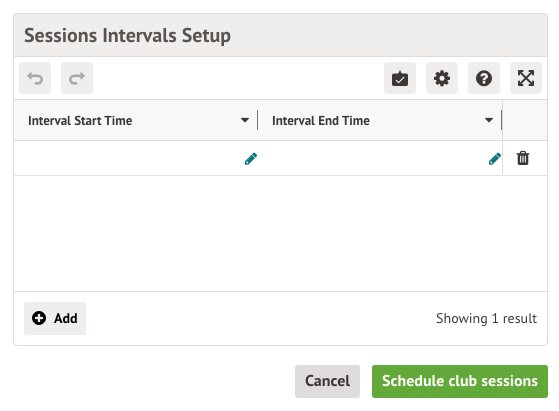559x411 pixels.
Task: Sort by Interval End Time header
Action: coord(321,120)
